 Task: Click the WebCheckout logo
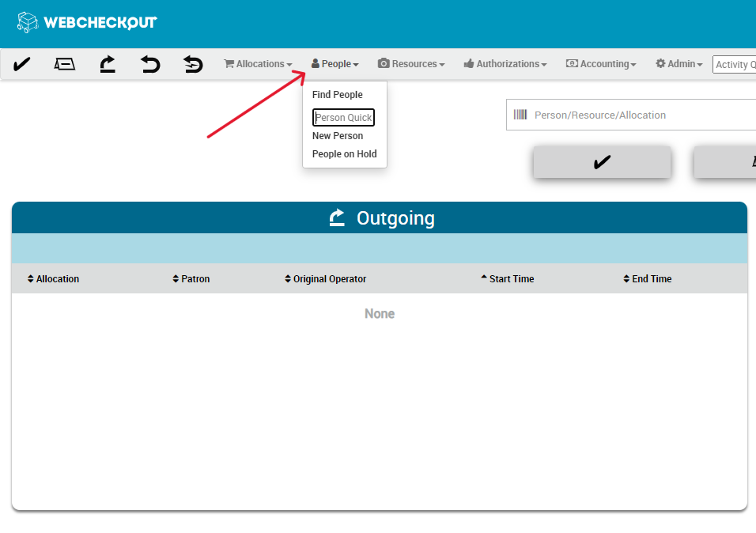coord(87,22)
